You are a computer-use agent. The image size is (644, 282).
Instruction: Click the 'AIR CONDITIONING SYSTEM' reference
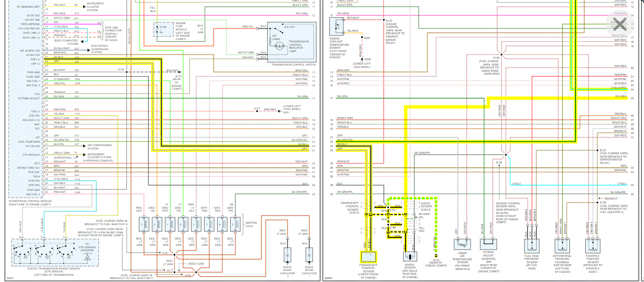pyautogui.click(x=99, y=147)
